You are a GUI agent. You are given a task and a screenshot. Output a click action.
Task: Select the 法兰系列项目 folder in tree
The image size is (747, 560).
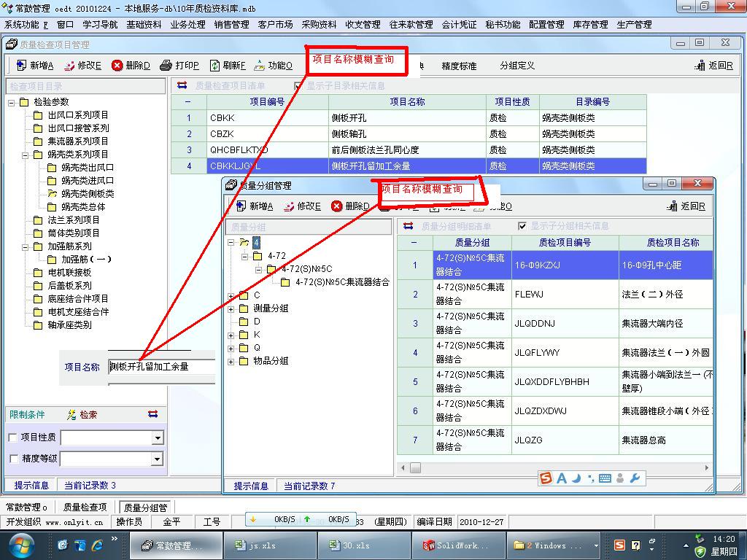(73, 220)
